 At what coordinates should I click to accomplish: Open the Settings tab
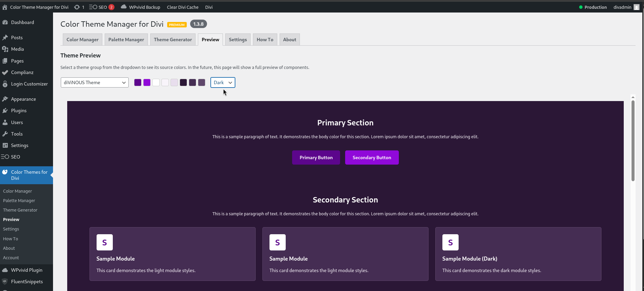point(238,40)
